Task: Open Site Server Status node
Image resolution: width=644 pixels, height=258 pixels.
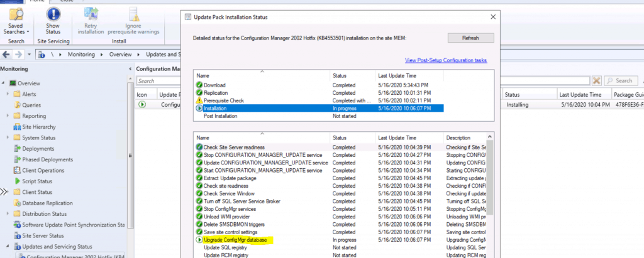Action: (x=44, y=235)
